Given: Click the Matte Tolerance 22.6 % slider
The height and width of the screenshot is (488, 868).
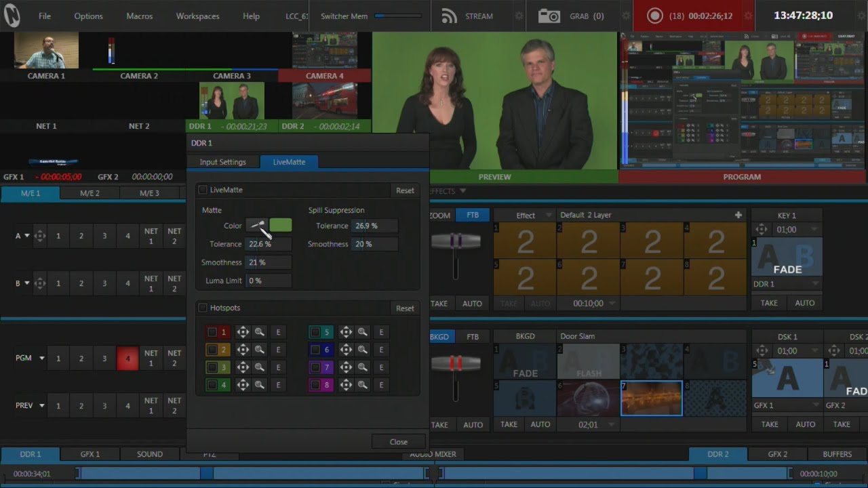Looking at the screenshot, I should pyautogui.click(x=268, y=244).
